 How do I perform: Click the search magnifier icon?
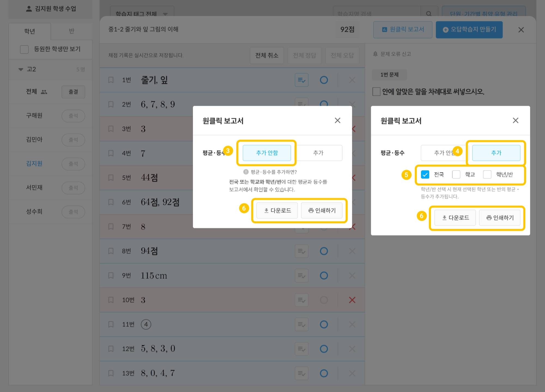[429, 14]
